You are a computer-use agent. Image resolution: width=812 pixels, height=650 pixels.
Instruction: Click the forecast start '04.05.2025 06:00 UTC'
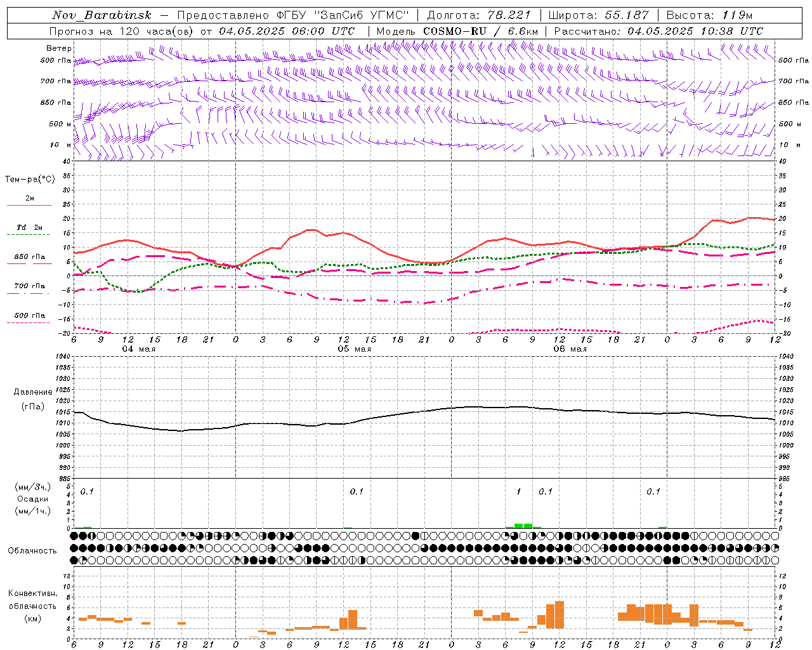(287, 31)
